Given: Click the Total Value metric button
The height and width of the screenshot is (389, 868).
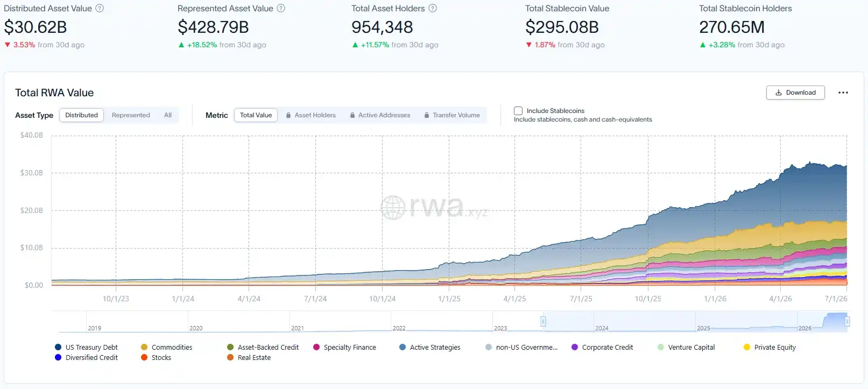Looking at the screenshot, I should click(256, 115).
